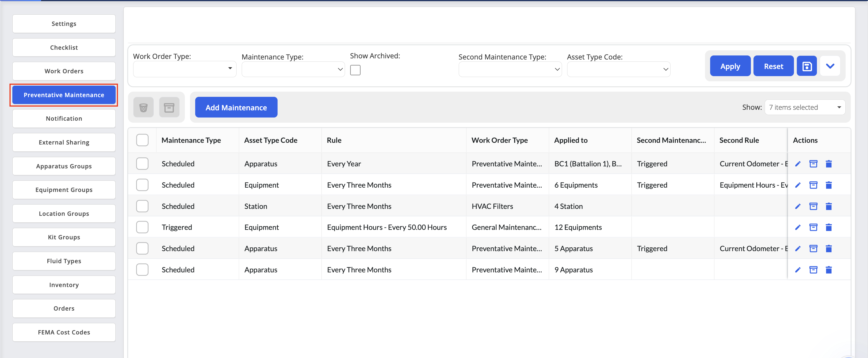
Task: Delete the HVAC Filters maintenance row
Action: click(x=829, y=207)
